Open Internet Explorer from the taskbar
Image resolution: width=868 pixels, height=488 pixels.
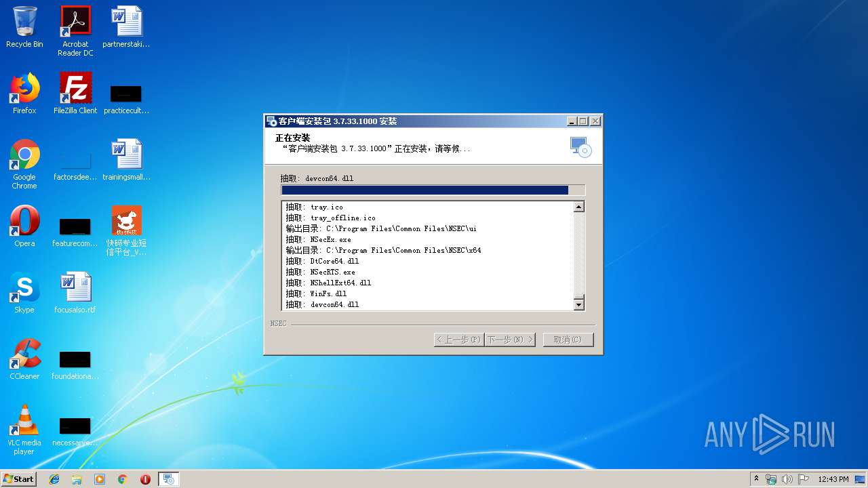(54, 479)
